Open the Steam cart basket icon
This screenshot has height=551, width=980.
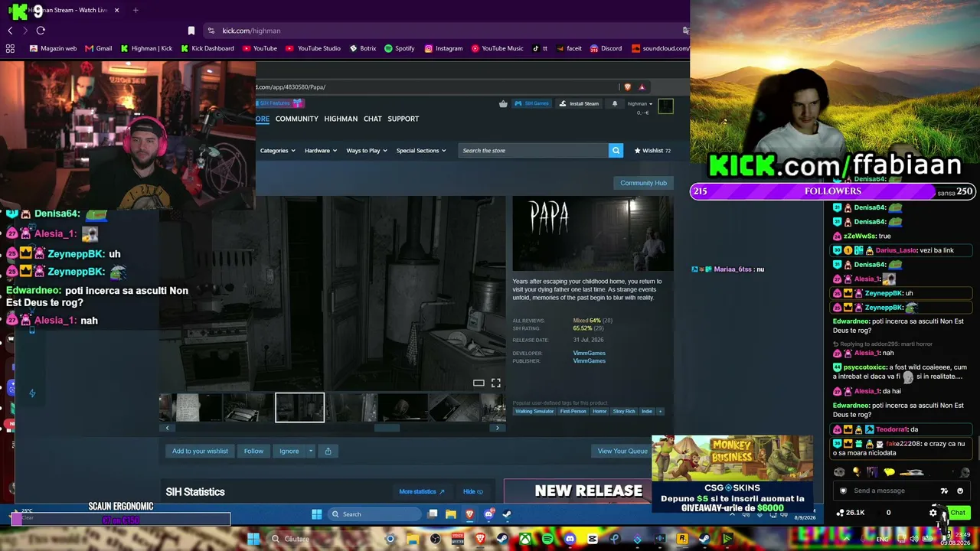[503, 104]
